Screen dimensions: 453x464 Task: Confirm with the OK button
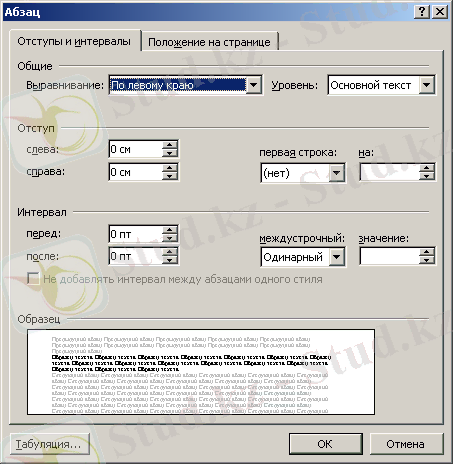coord(325,444)
